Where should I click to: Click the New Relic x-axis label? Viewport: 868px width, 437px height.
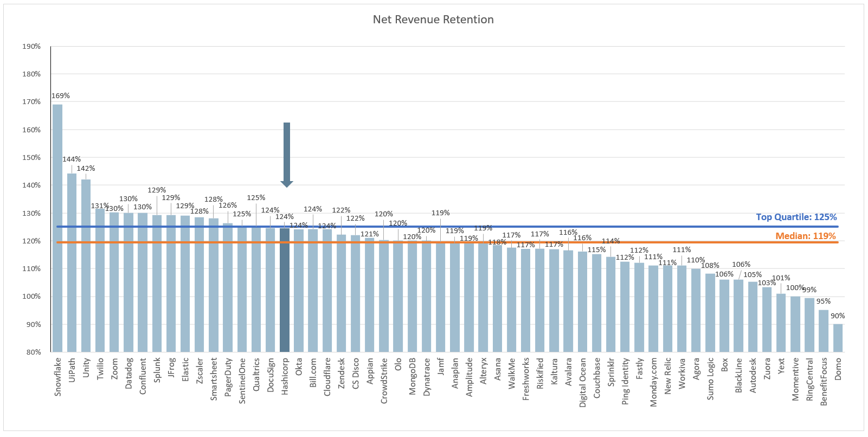pyautogui.click(x=667, y=376)
